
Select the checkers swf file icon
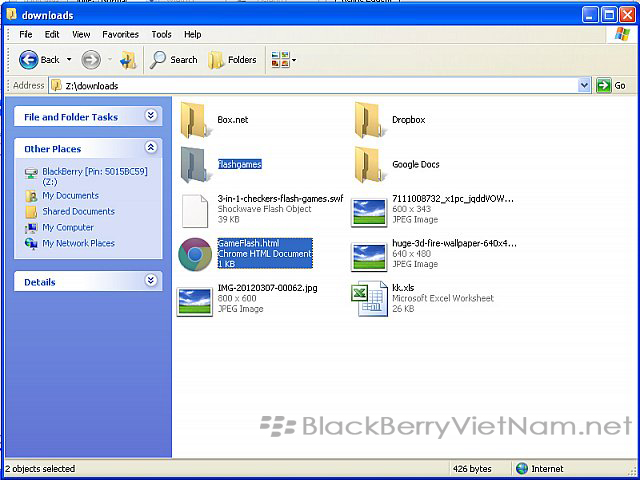click(x=195, y=211)
